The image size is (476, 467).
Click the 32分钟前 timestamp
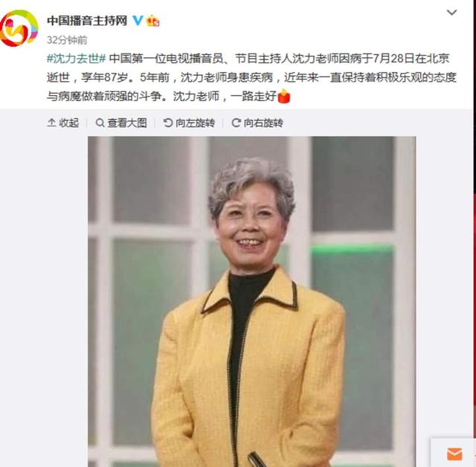pos(67,40)
